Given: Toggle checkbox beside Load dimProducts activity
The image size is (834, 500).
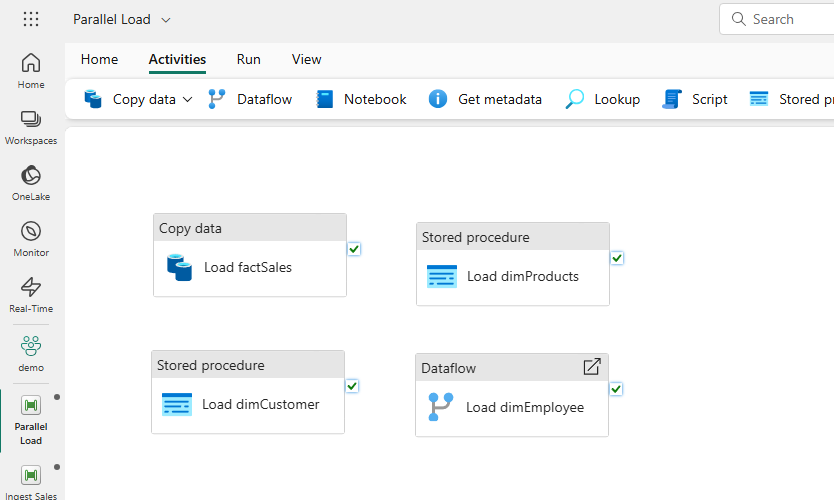Looking at the screenshot, I should (617, 258).
